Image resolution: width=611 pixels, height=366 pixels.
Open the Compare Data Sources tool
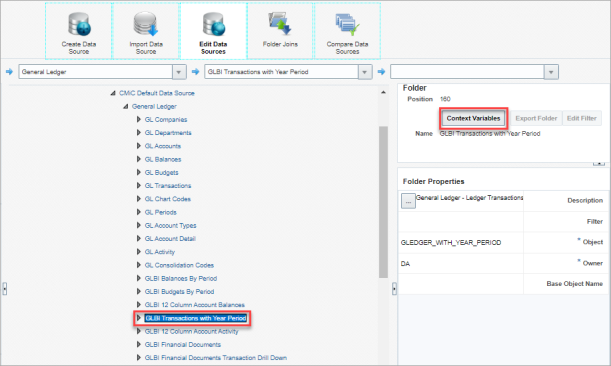click(347, 31)
